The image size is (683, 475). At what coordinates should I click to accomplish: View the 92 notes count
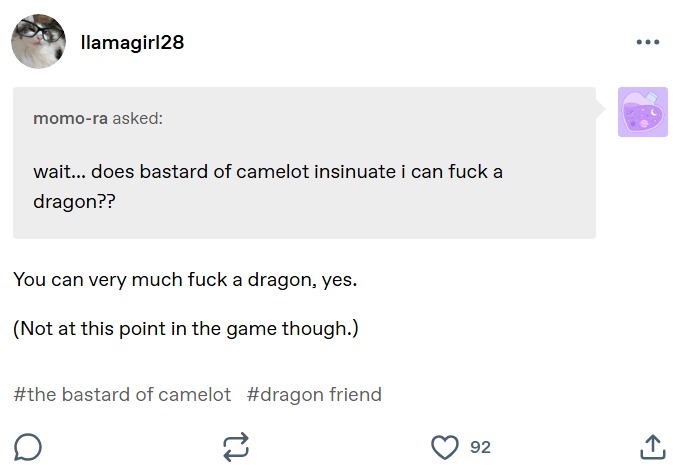(x=480, y=447)
